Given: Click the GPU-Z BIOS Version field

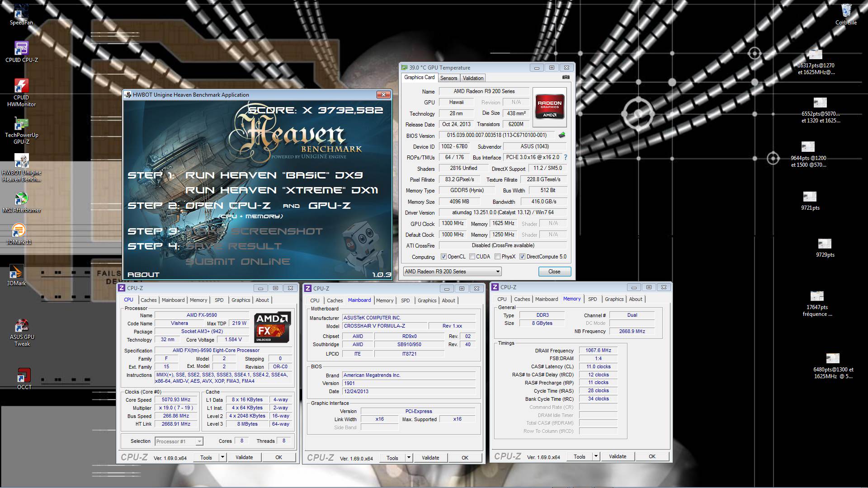Looking at the screenshot, I should (497, 135).
